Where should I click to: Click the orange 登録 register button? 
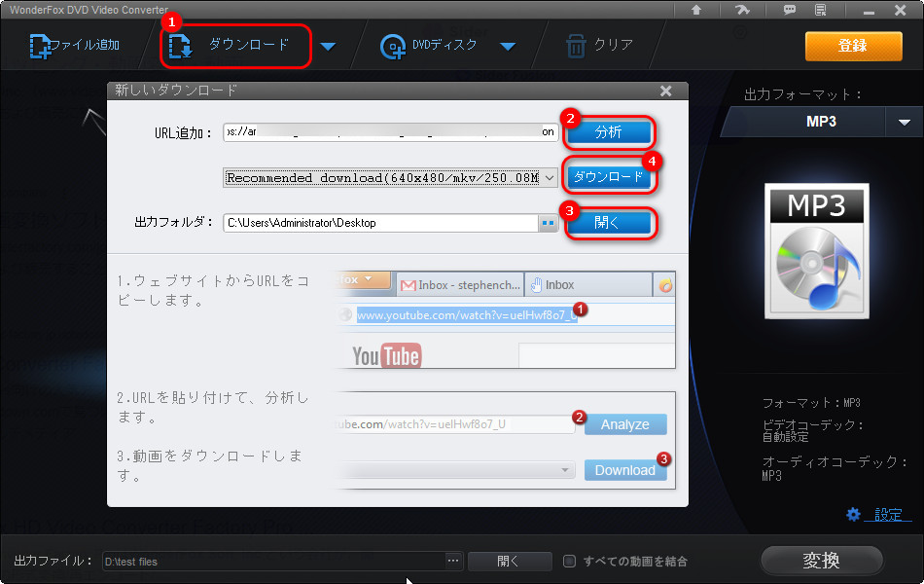(852, 46)
